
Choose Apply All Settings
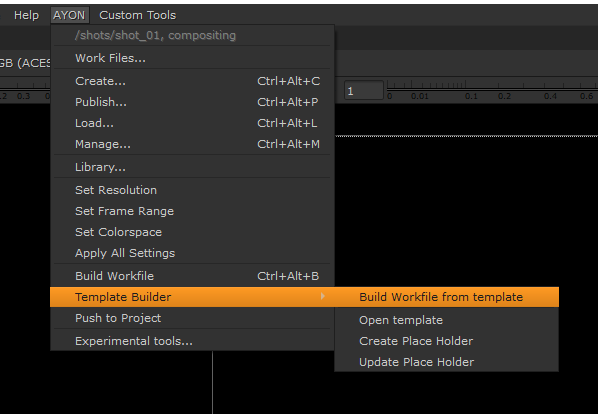point(192,253)
